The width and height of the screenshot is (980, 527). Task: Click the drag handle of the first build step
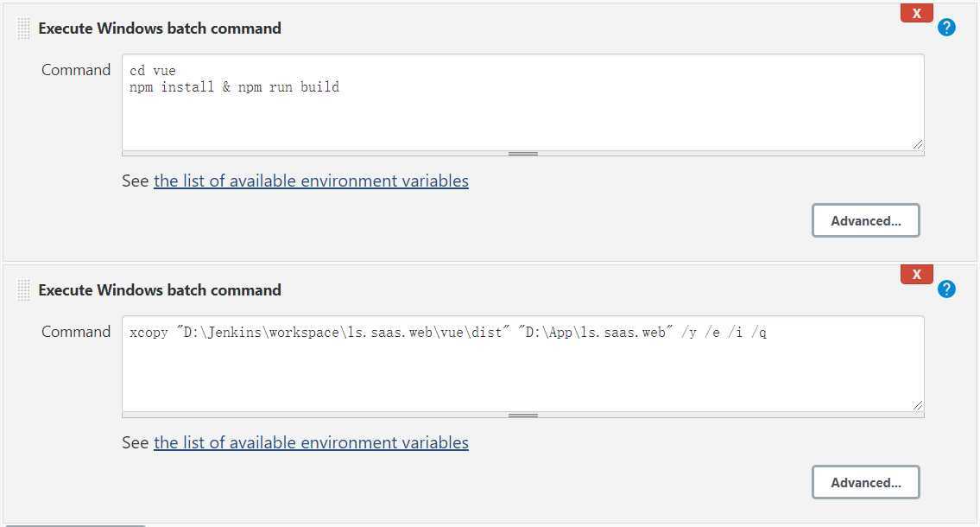pyautogui.click(x=24, y=29)
